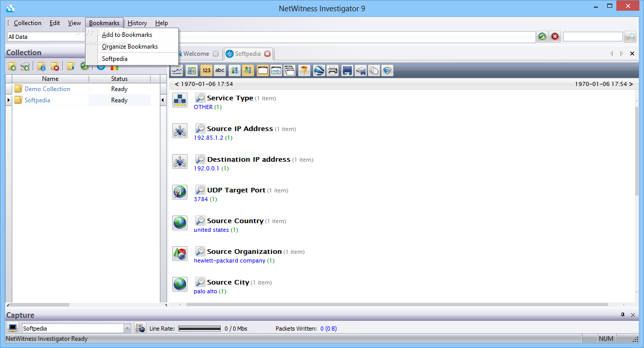Open the View menu

[75, 23]
